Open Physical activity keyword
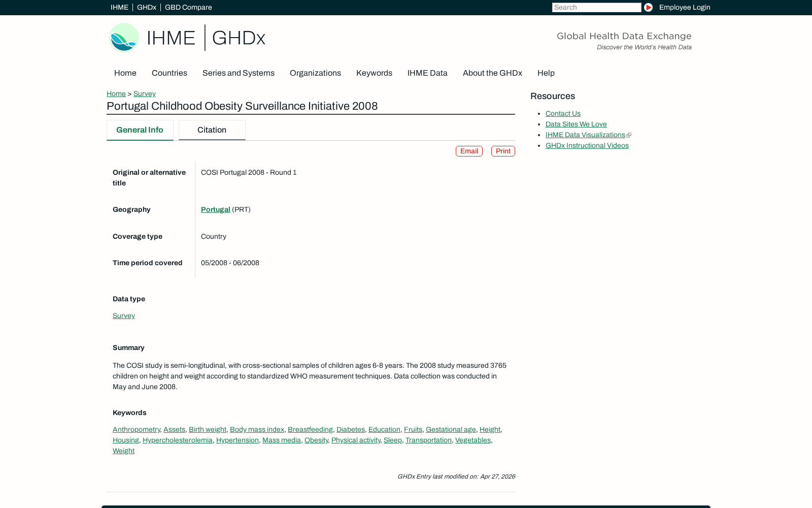The height and width of the screenshot is (508, 812). point(356,440)
